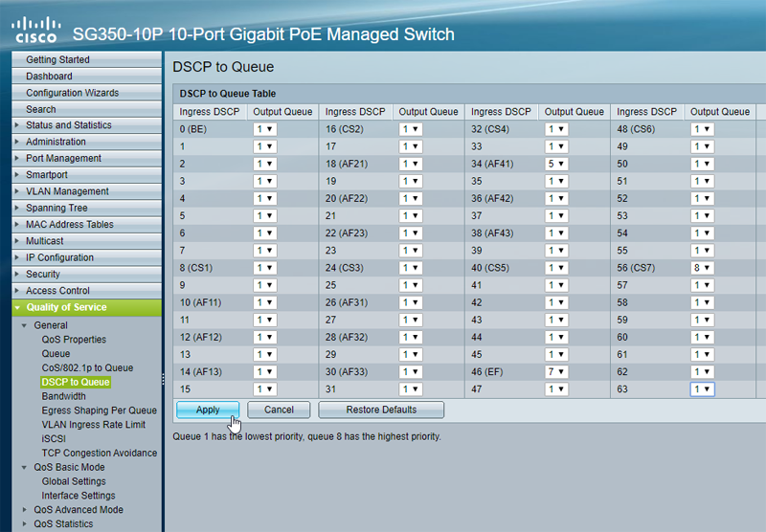Screen dimensions: 766x532
Task: Expand Spanning Tree menu
Action: [x=86, y=209]
